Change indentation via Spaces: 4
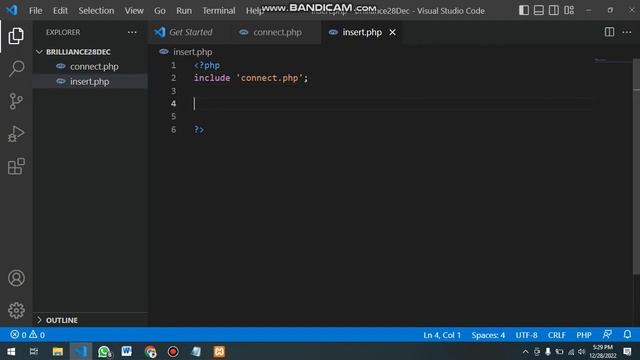 click(488, 335)
